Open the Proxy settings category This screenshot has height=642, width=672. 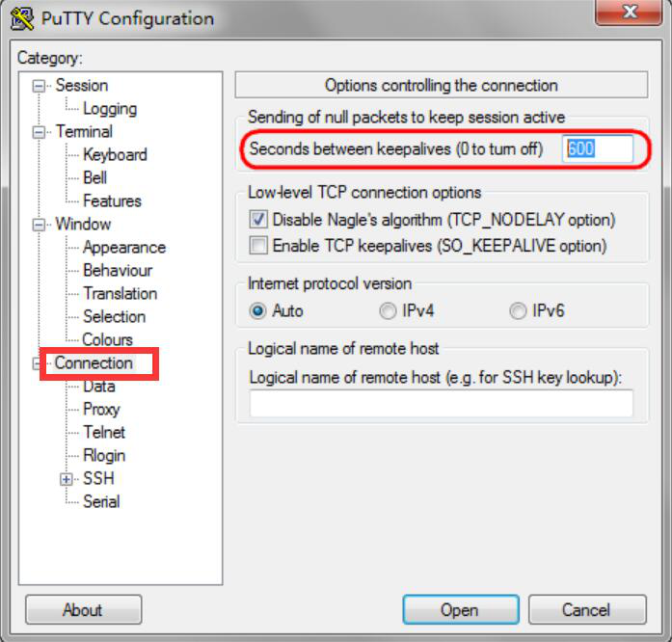pyautogui.click(x=101, y=410)
